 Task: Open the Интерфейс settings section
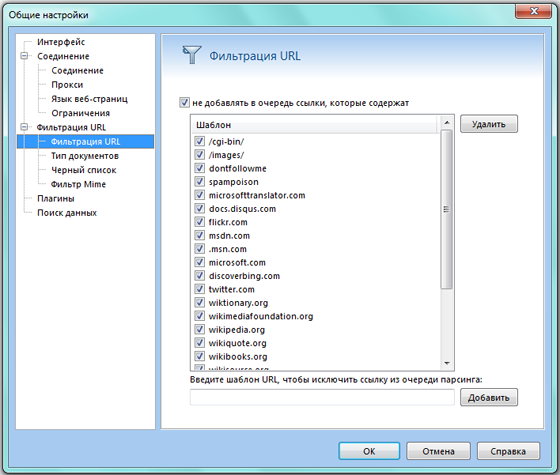click(x=61, y=42)
